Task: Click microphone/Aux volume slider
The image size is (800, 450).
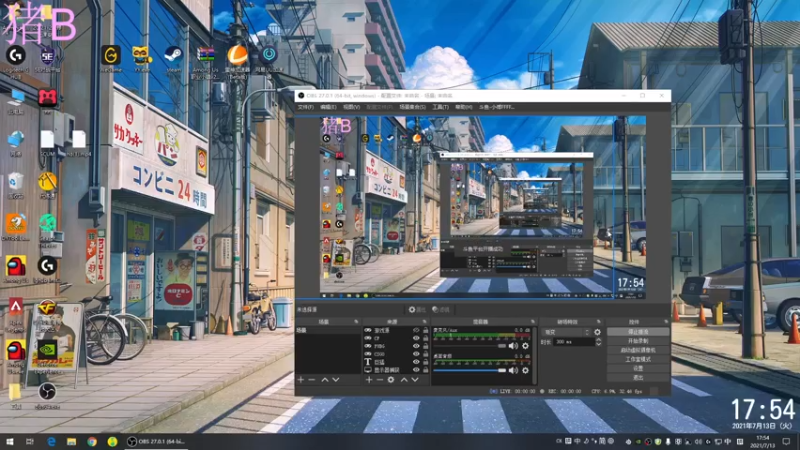Action: point(469,346)
